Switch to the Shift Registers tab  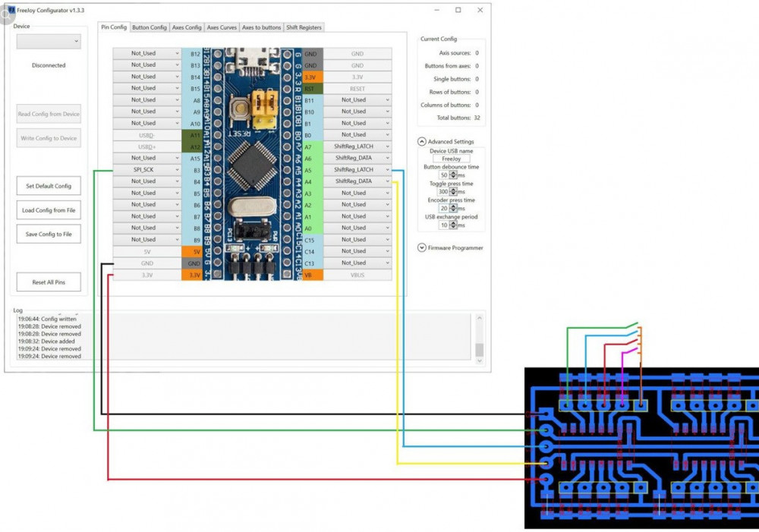click(x=304, y=27)
